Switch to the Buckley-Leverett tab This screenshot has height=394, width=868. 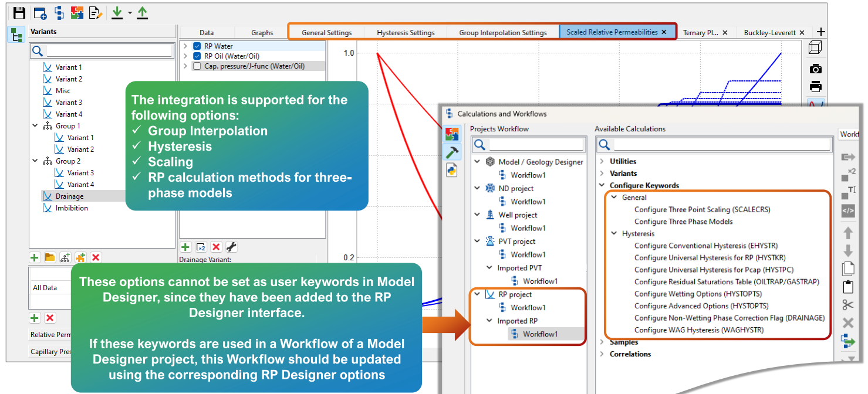[769, 33]
